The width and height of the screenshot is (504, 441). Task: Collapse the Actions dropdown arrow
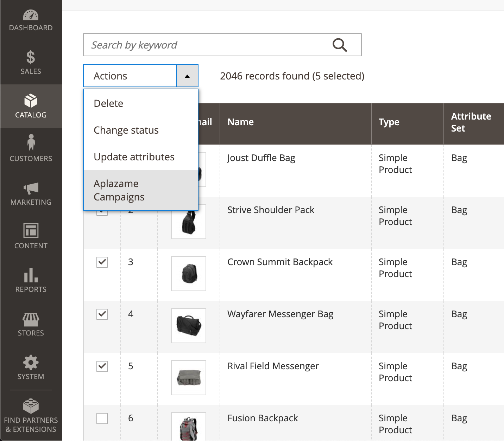tap(187, 76)
